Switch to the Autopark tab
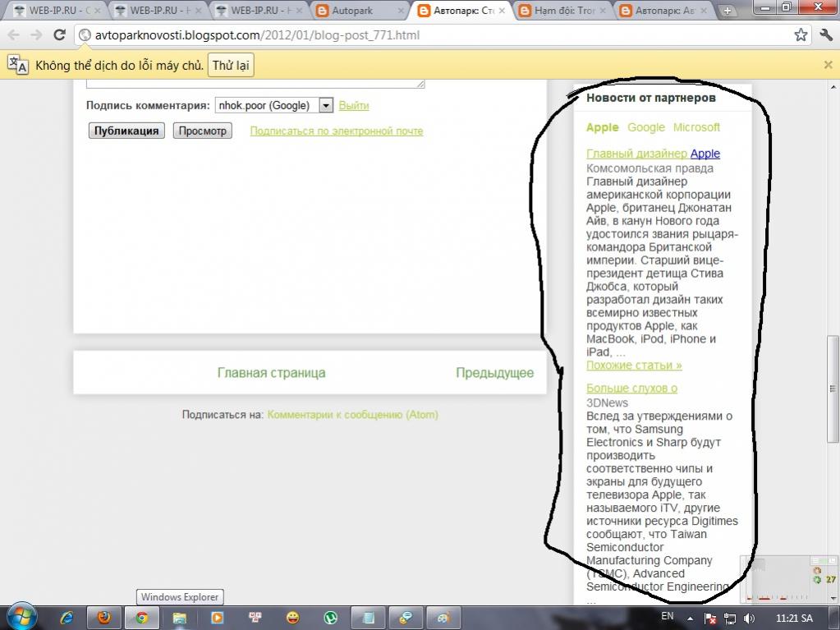Screen dimensions: 840x630 (x=360, y=10)
